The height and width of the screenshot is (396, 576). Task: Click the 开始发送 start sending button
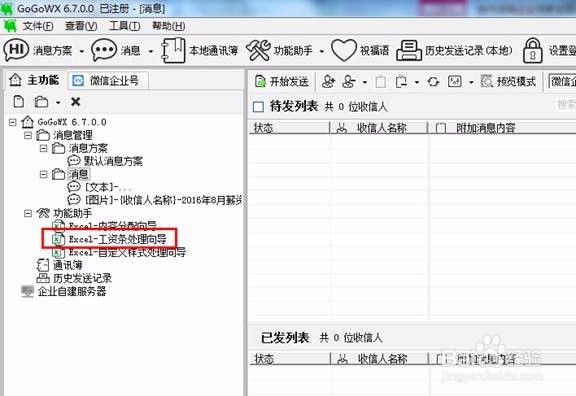[x=282, y=82]
